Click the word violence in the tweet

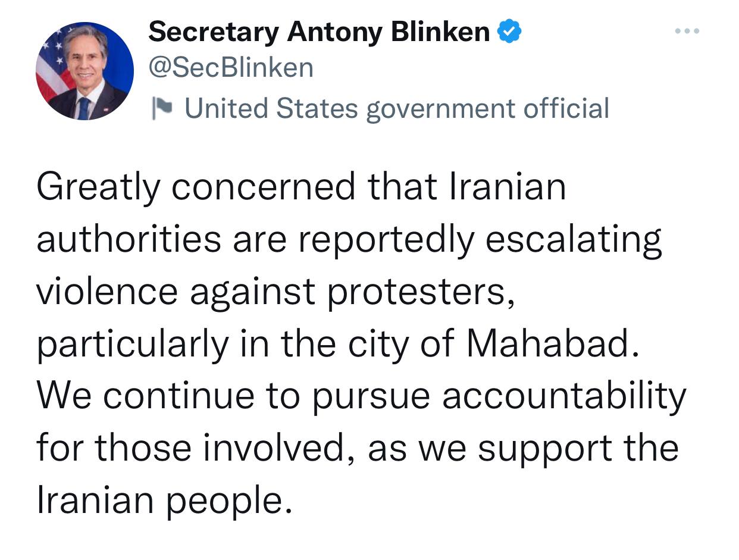tap(107, 292)
